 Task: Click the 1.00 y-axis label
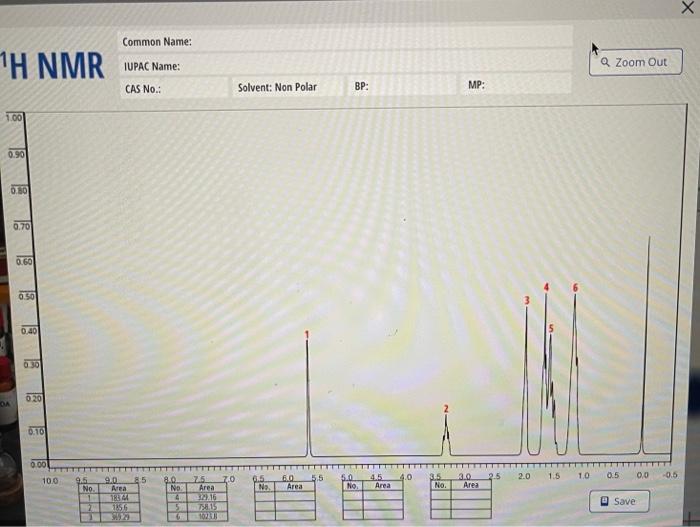click(13, 118)
